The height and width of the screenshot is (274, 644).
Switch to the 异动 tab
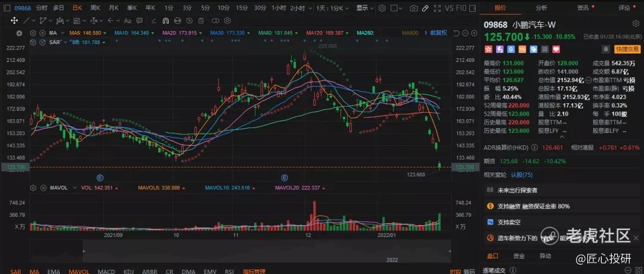545,256
